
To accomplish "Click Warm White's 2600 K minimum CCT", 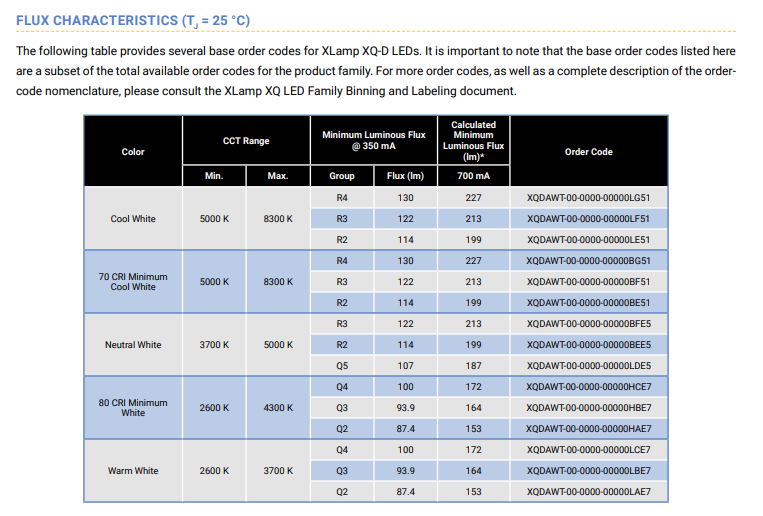I will [x=214, y=471].
